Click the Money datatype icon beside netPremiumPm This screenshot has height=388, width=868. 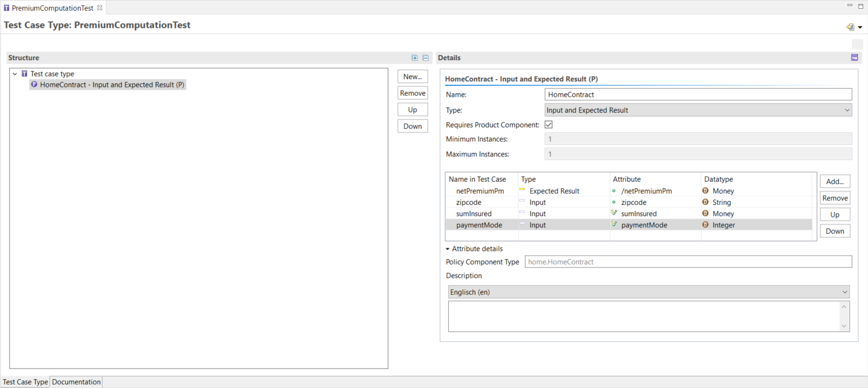[x=705, y=190]
